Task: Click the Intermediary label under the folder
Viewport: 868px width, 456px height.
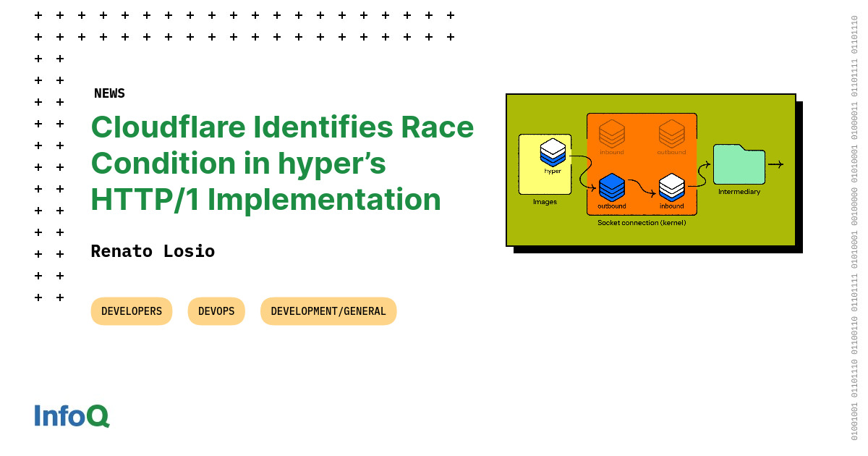Action: [739, 192]
